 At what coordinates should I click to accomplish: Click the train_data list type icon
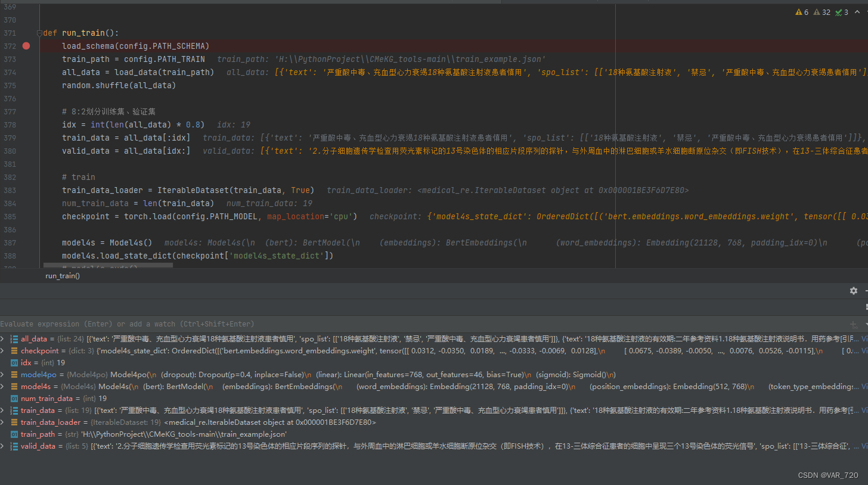click(x=14, y=411)
